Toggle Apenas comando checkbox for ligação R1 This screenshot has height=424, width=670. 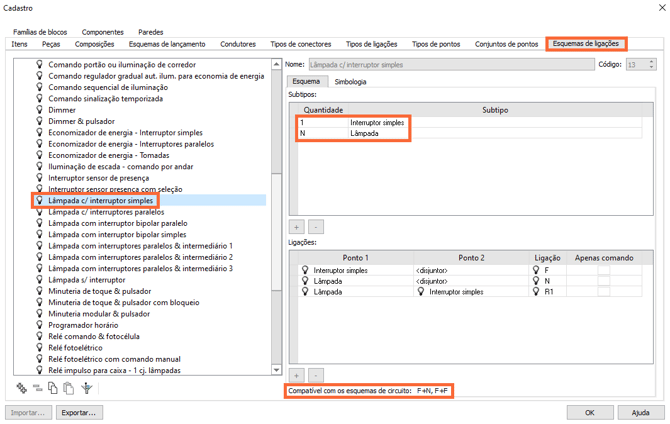603,292
